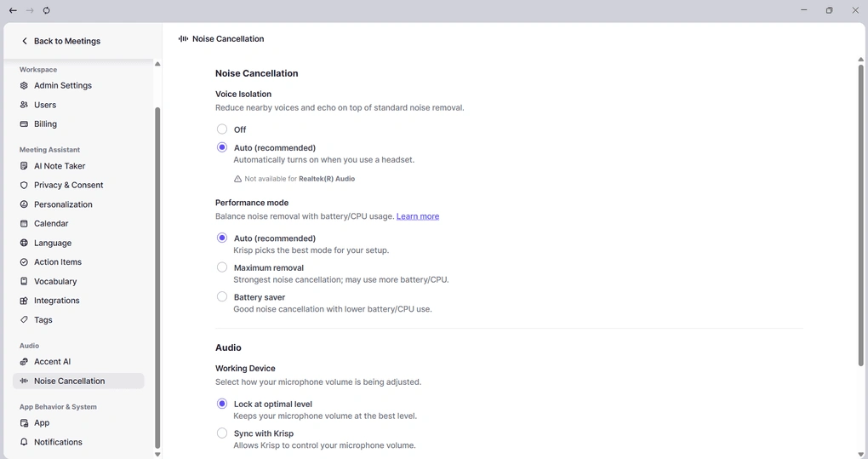The height and width of the screenshot is (459, 868).
Task: Open Admin Settings page
Action: click(78, 85)
